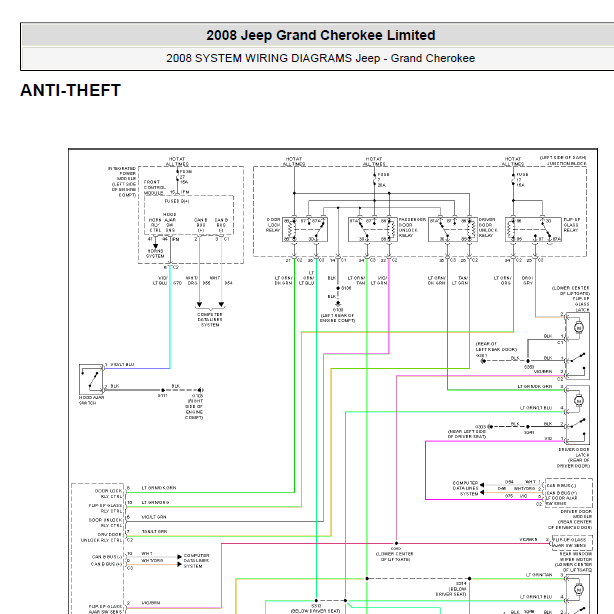Select the FLIP-UP GLASS LATCH label
Viewport: 614px width, 614px height.
tap(580, 304)
